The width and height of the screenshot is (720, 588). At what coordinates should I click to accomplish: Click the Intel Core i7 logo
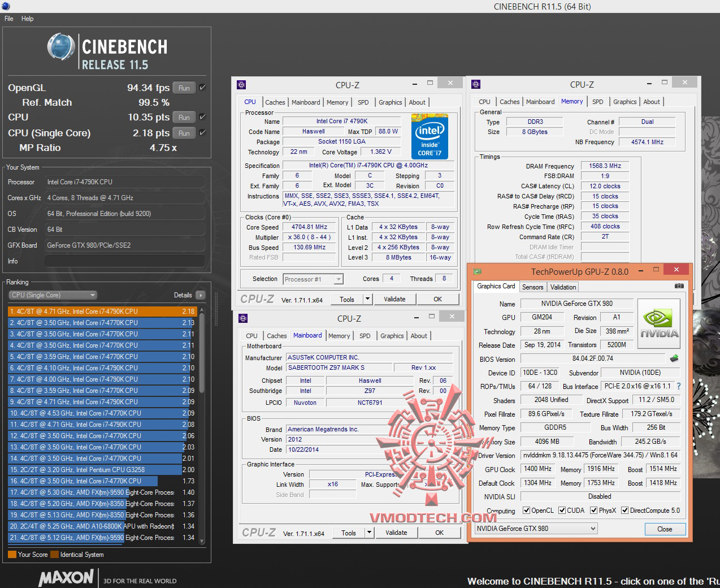(x=430, y=136)
